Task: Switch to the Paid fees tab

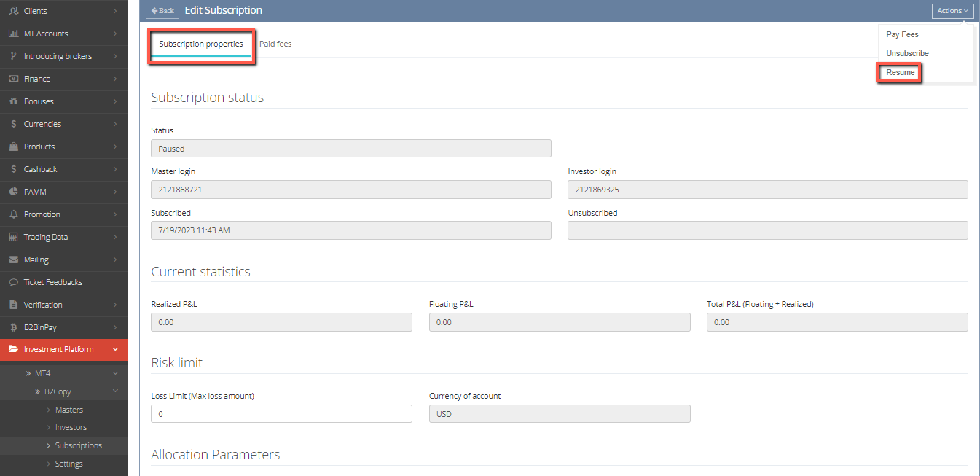Action: point(275,44)
